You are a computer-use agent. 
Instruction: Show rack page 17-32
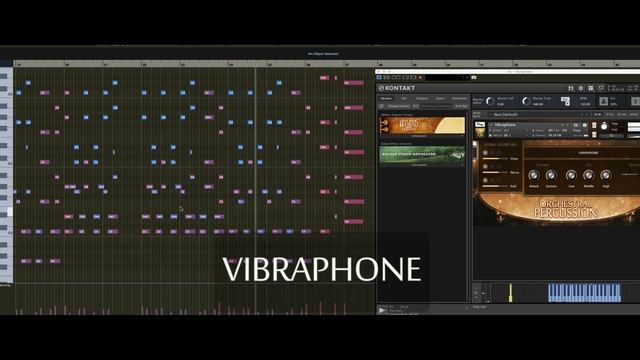(x=610, y=115)
